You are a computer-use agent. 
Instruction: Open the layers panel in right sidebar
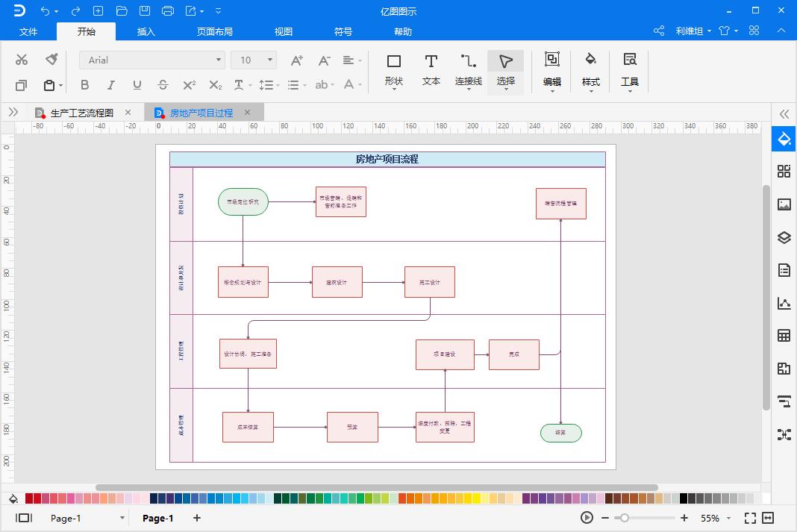(x=784, y=238)
